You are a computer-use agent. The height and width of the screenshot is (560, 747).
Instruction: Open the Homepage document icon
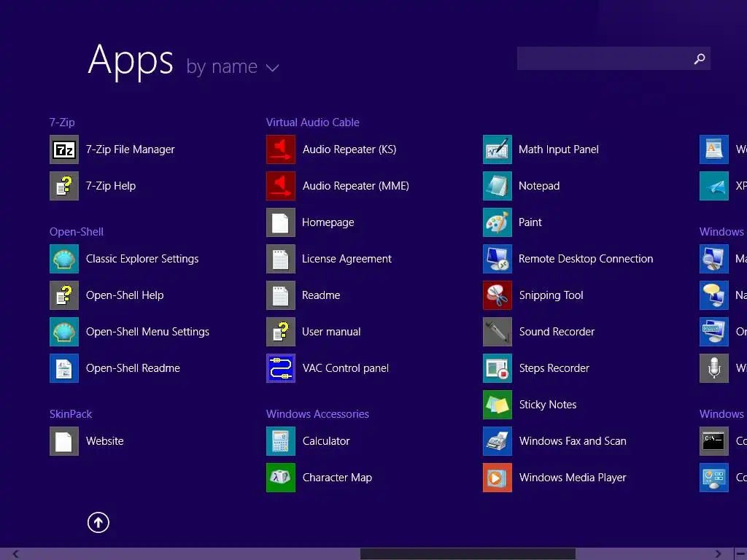point(281,222)
